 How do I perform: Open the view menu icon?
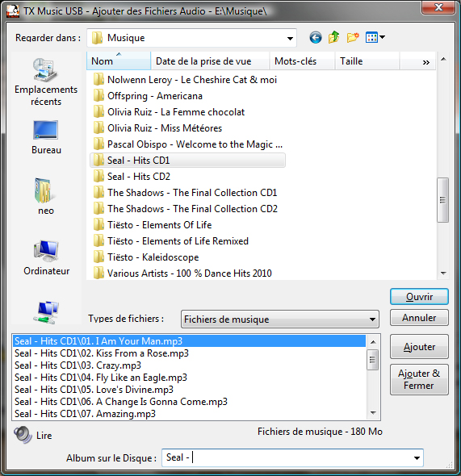point(375,37)
